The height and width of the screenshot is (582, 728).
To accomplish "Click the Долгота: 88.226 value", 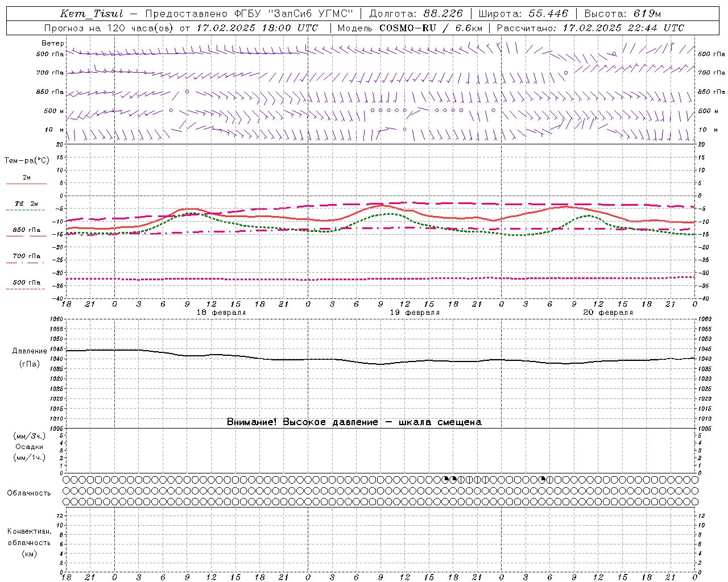I will 416,14.
